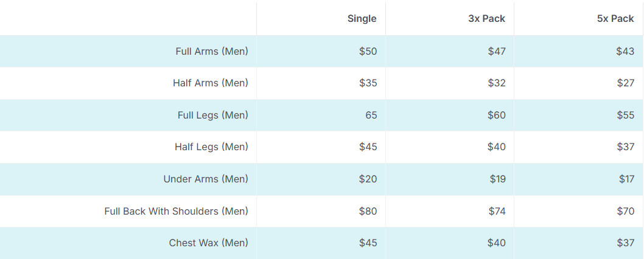Click the $74 three-pack price for Full Back
Viewport: 644px width, 259px height.
[x=497, y=211]
